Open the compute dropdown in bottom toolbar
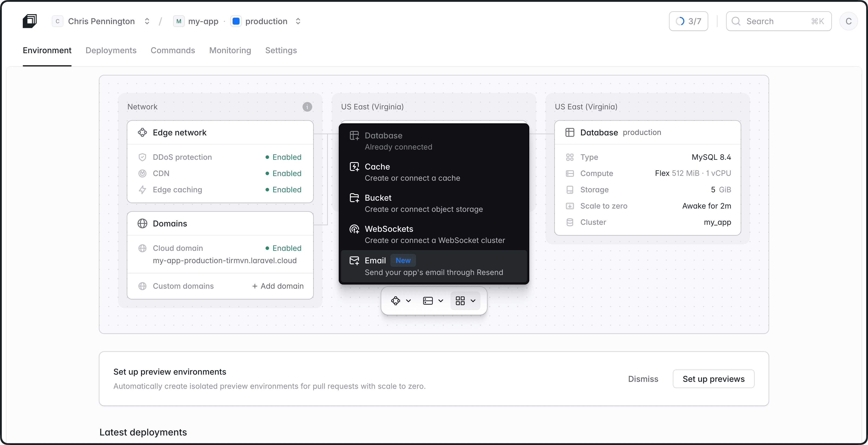Viewport: 868px width, 445px height. (x=433, y=301)
